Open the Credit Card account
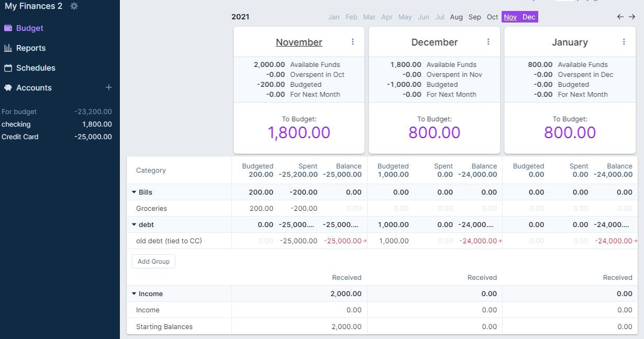The width and height of the screenshot is (644, 339). point(20,137)
